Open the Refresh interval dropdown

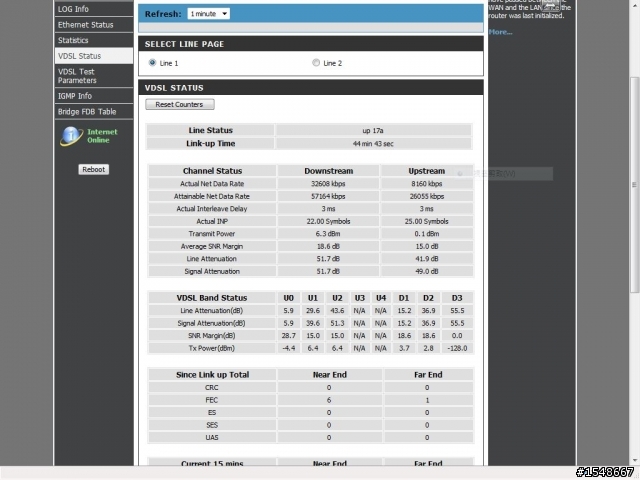point(209,14)
